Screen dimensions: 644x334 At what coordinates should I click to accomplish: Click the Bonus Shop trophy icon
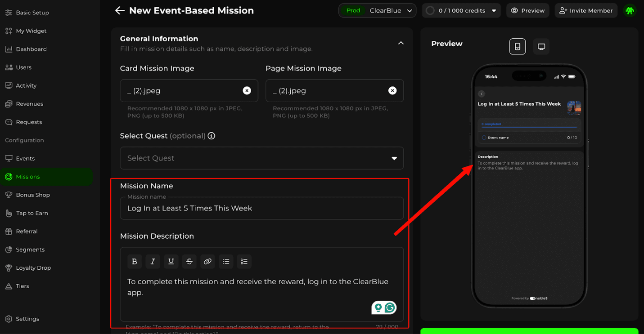(x=9, y=195)
